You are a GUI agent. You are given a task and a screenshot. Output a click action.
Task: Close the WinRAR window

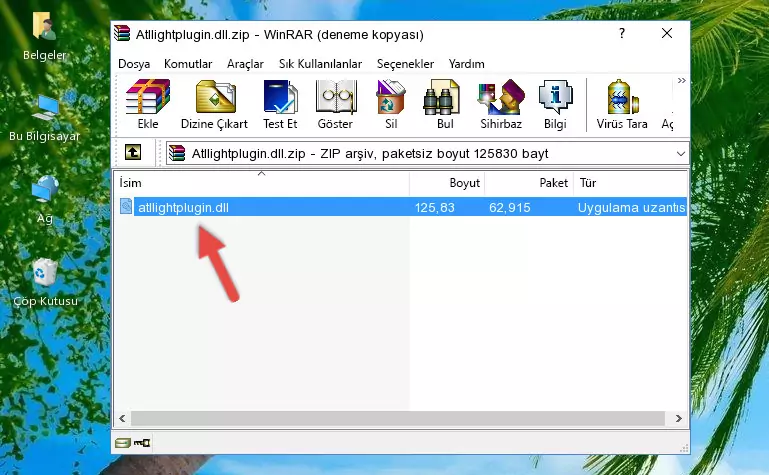point(667,33)
